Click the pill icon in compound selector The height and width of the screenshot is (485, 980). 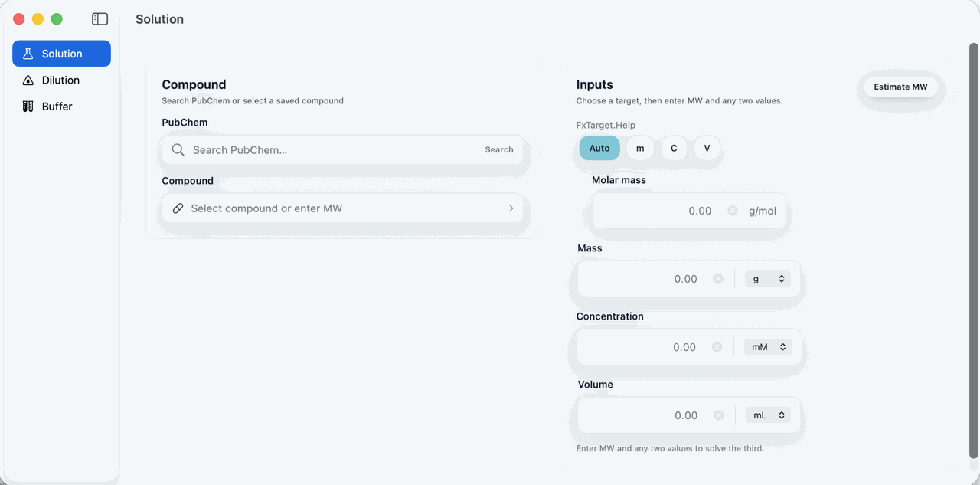coord(178,208)
